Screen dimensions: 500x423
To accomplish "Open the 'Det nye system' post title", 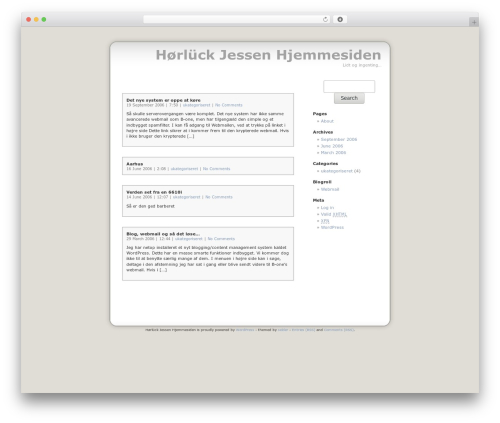I will [x=163, y=100].
